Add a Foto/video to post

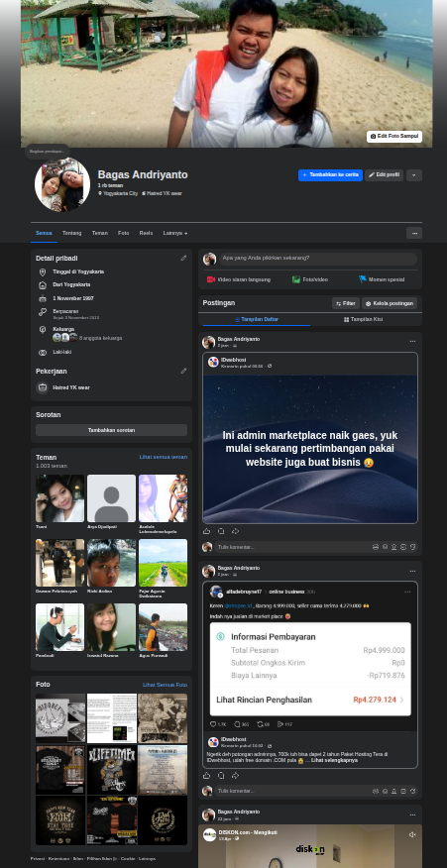pyautogui.click(x=310, y=279)
